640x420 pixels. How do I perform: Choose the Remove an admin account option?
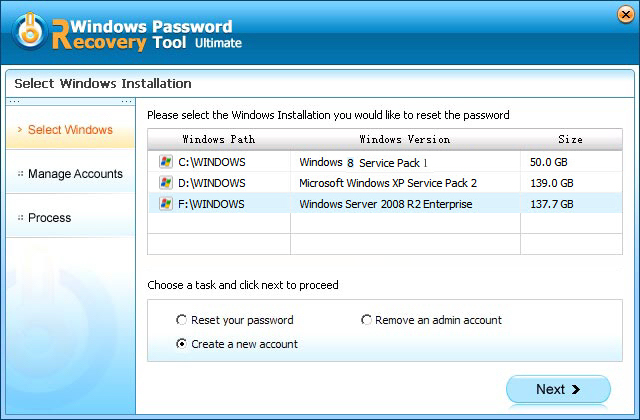coord(367,320)
